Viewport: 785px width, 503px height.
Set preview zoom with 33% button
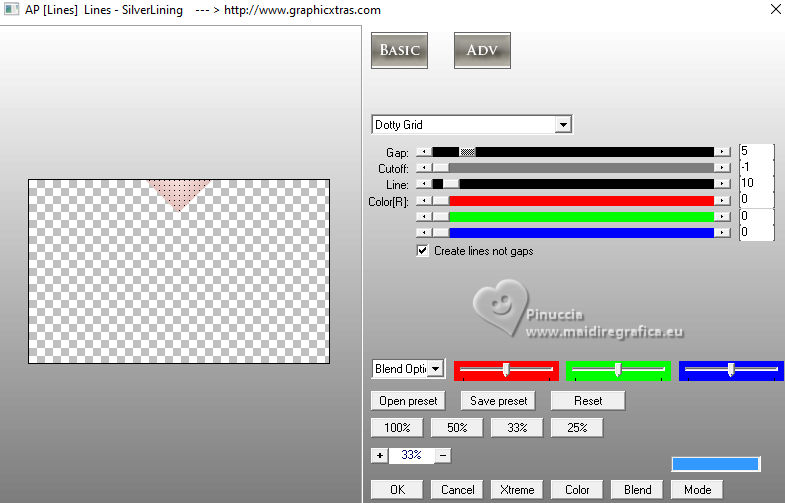(517, 428)
